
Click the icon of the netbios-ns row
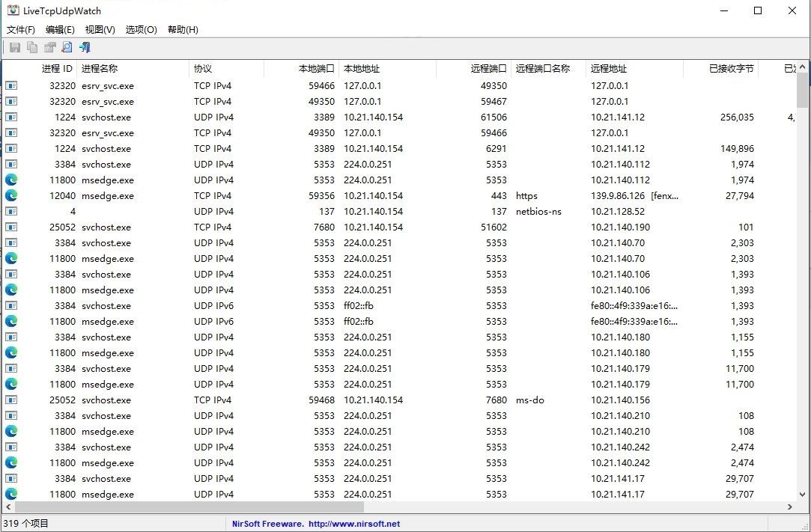click(x=11, y=211)
